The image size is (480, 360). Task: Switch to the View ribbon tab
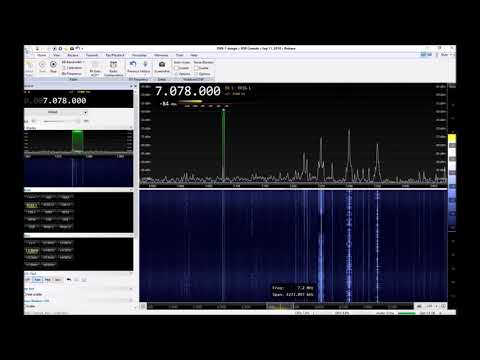[x=57, y=55]
